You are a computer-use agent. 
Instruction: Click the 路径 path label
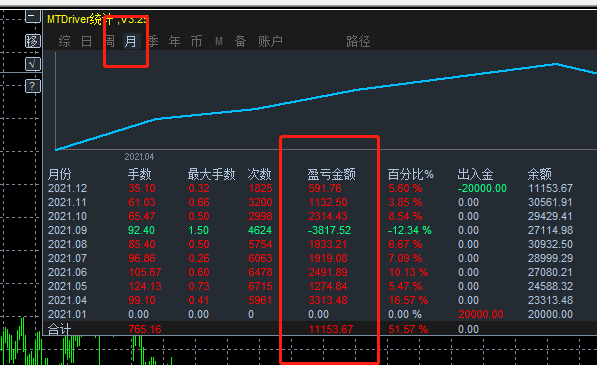click(x=358, y=41)
